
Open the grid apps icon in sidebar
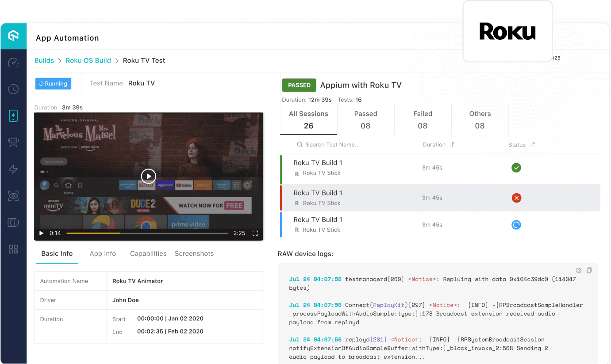click(13, 249)
